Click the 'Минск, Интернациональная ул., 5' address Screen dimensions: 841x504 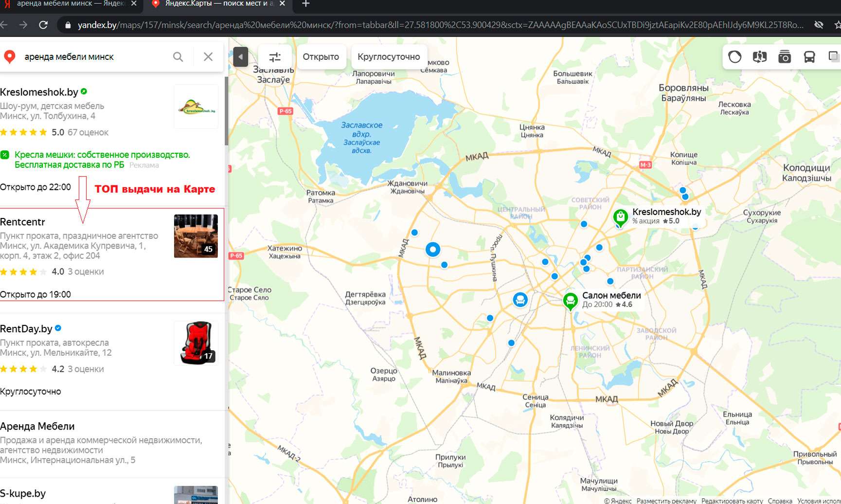[x=68, y=460]
